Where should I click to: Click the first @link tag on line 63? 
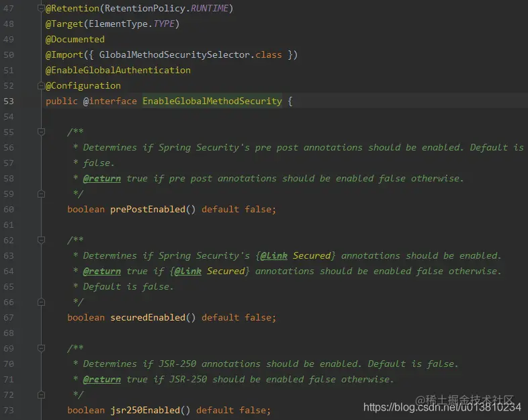(x=274, y=255)
